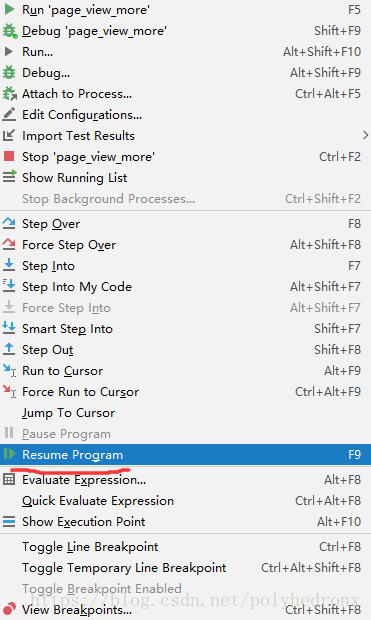Click the Step Over arrow icon
Viewport: 371px width, 620px height.
[x=9, y=223]
